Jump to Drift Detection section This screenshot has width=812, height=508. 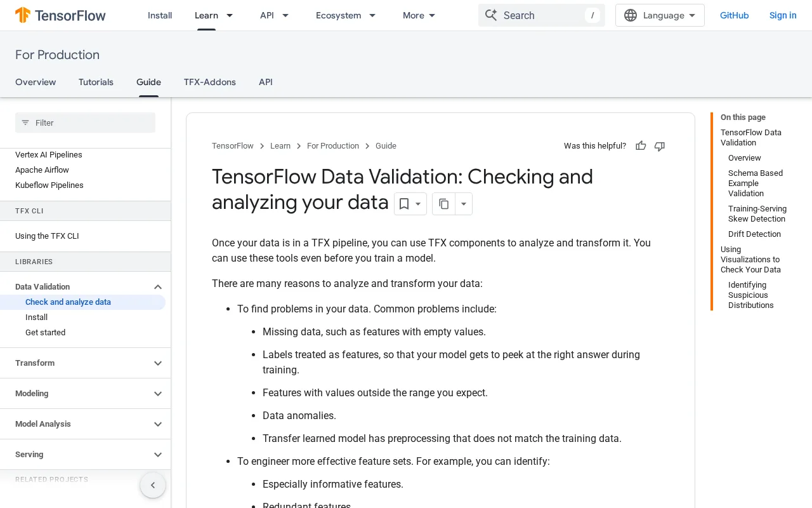pos(754,234)
